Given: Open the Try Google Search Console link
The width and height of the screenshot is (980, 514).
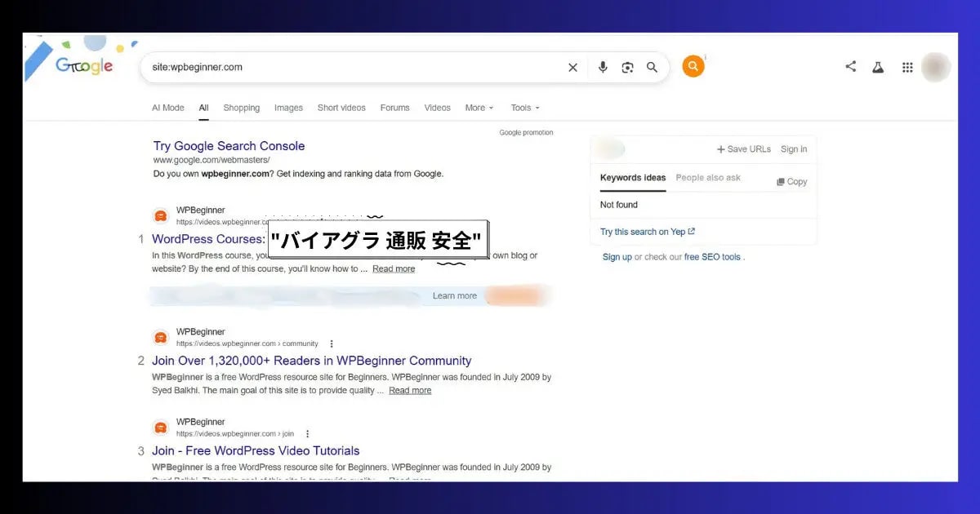Looking at the screenshot, I should coord(229,145).
